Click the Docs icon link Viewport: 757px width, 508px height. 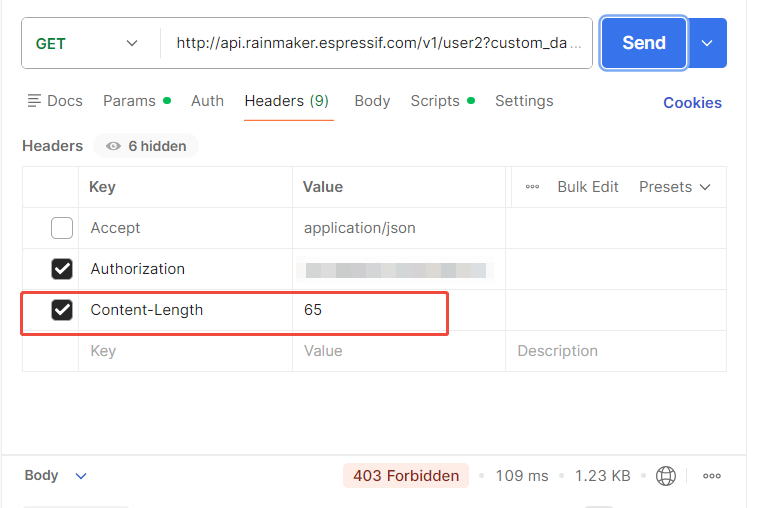[55, 101]
